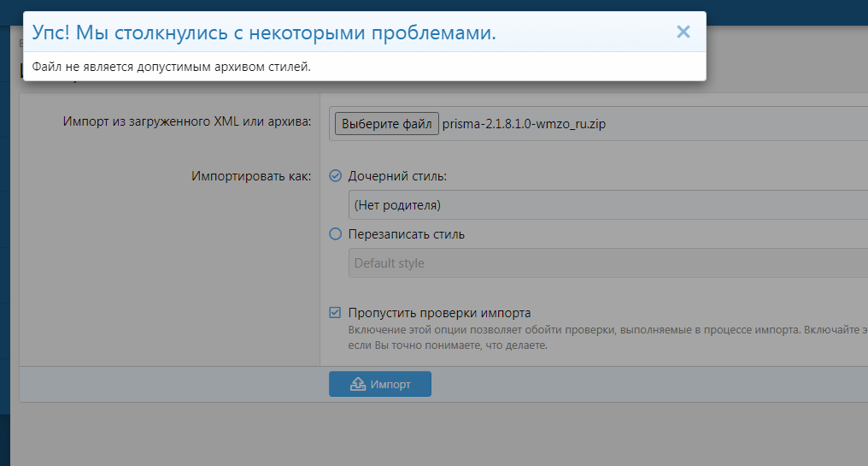Click the Перезаписать стиль label text
Image resolution: width=868 pixels, height=466 pixels.
point(407,234)
